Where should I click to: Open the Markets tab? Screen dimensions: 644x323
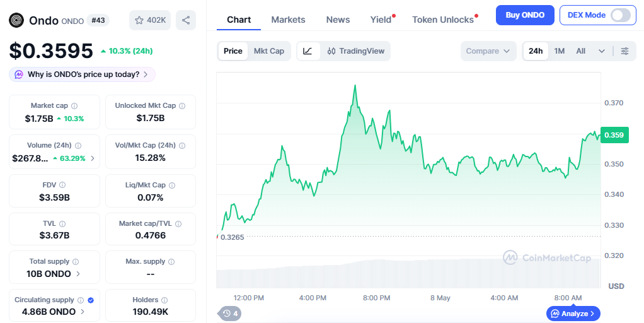point(289,20)
